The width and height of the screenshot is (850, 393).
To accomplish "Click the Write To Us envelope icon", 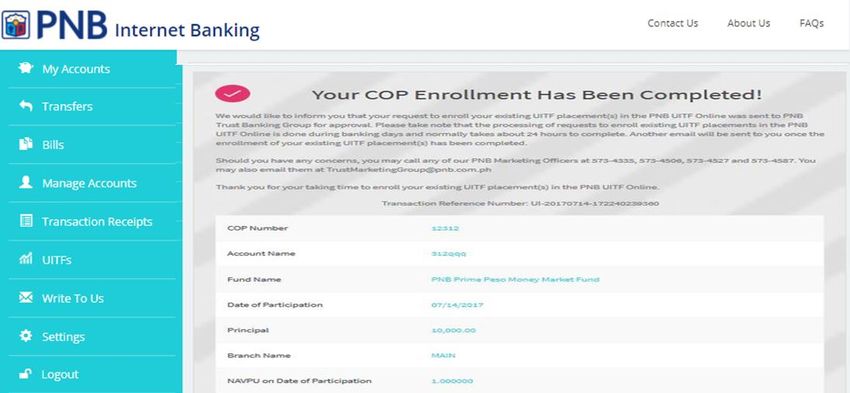I will pos(25,298).
